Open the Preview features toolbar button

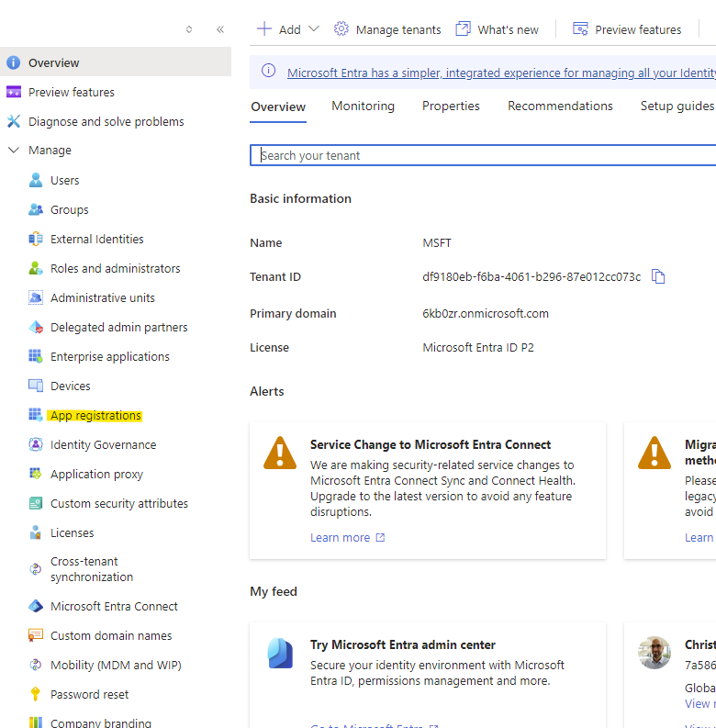pyautogui.click(x=627, y=29)
